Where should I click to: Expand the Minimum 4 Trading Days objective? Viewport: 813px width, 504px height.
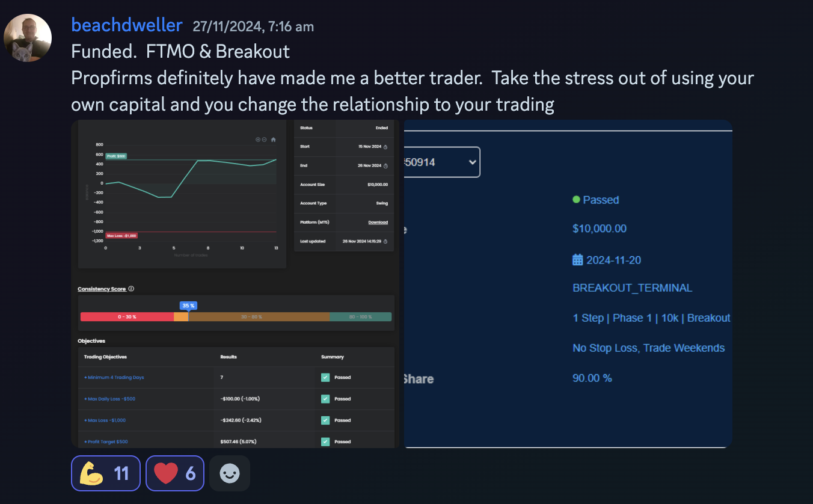114,377
